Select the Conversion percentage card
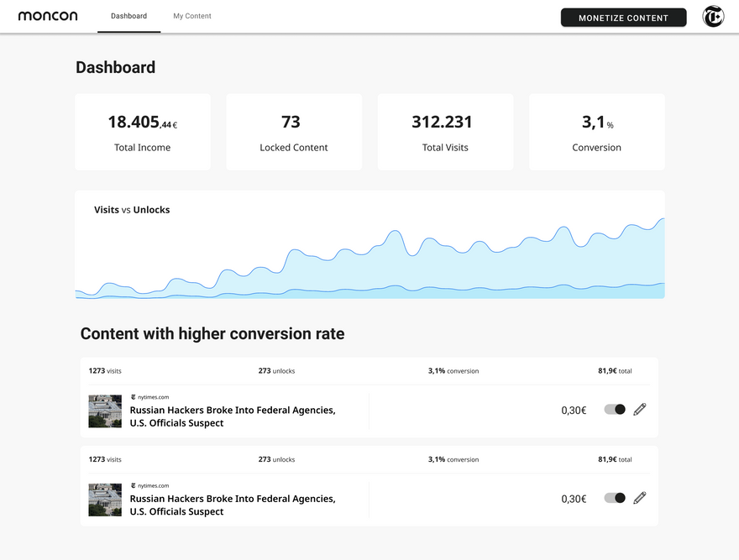This screenshot has height=560, width=739. click(x=596, y=132)
